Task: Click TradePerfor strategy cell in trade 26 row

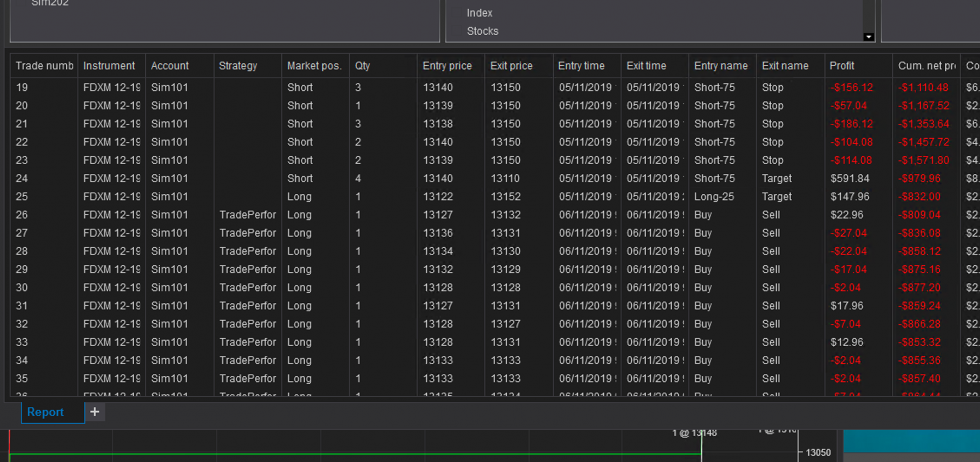Action: click(x=248, y=215)
